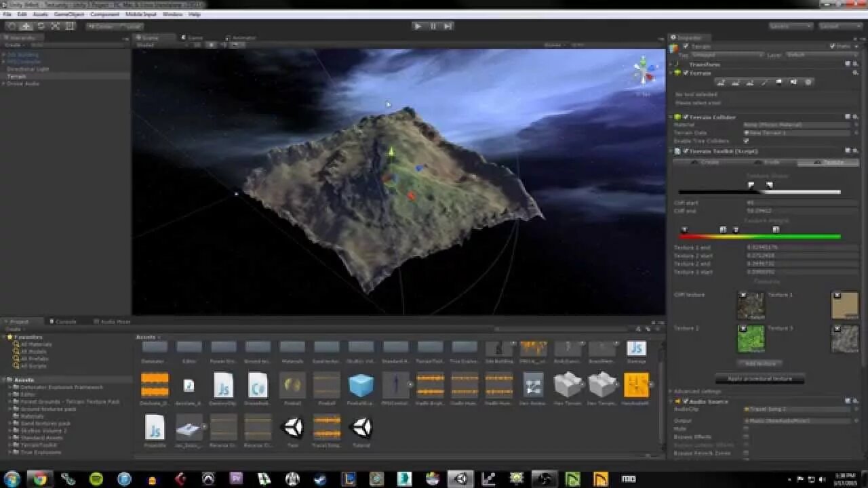Select the Place Trees terrain tool
This screenshot has width=868, height=488.
click(778, 82)
